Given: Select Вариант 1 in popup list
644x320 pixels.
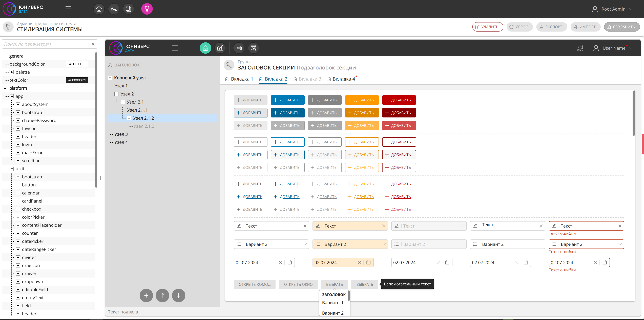Looking at the screenshot, I should coord(333,303).
